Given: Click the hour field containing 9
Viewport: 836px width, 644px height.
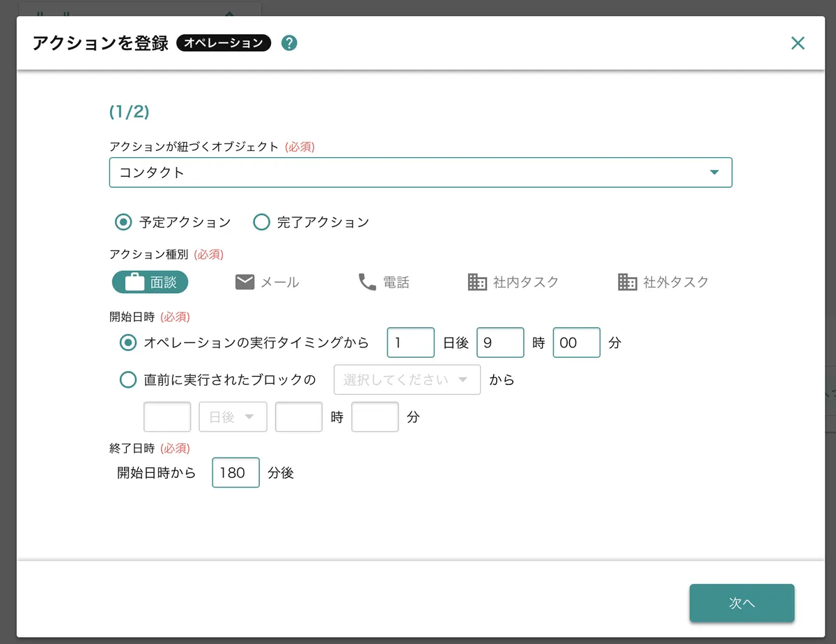Looking at the screenshot, I should click(x=500, y=343).
